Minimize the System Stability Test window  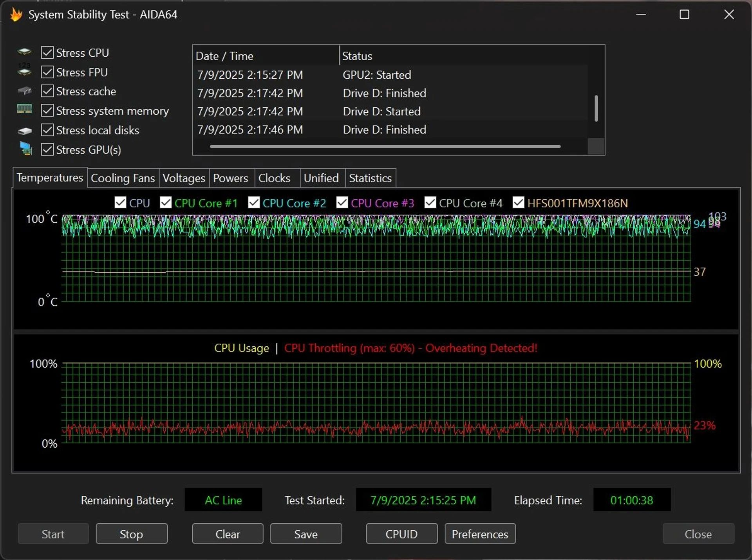[x=641, y=14]
